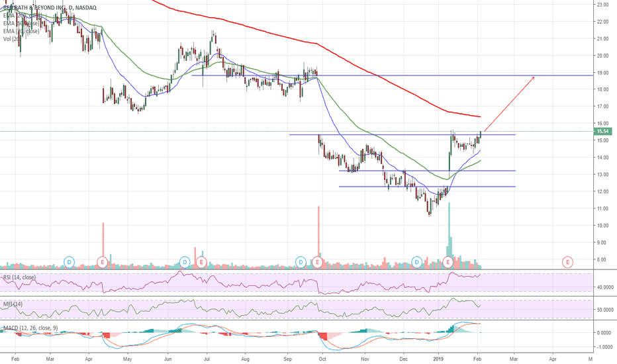Click the earnings E marker in January 2019
This screenshot has height=364, width=617.
click(x=448, y=262)
